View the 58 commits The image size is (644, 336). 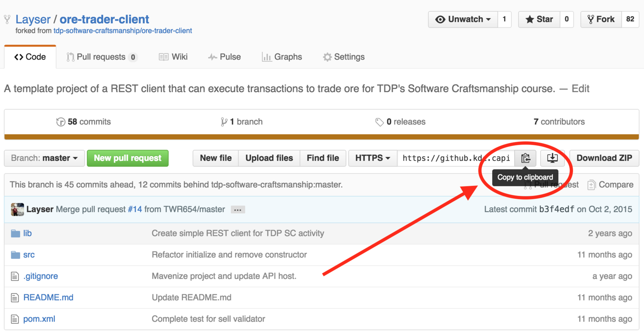coord(83,122)
